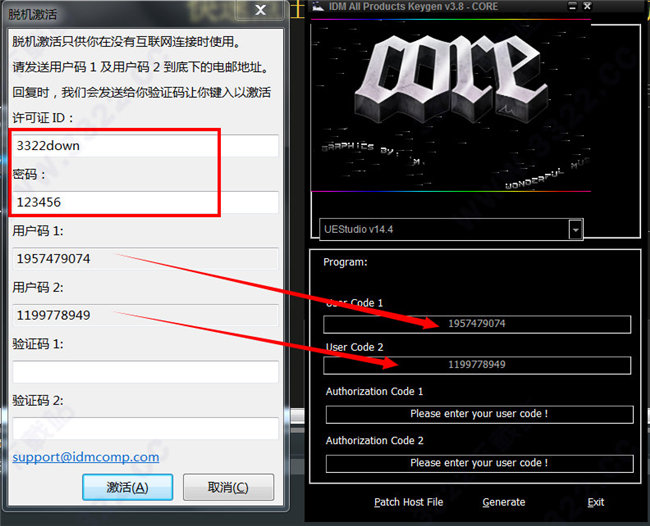Screen dimensions: 650x526
Task: Close the IDM Keygen window
Action: [587, 6]
